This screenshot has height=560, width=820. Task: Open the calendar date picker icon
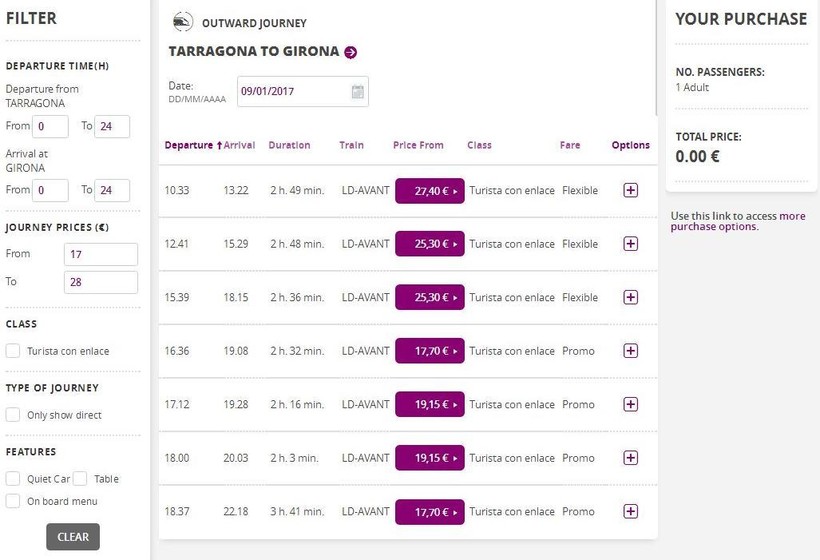tap(357, 92)
